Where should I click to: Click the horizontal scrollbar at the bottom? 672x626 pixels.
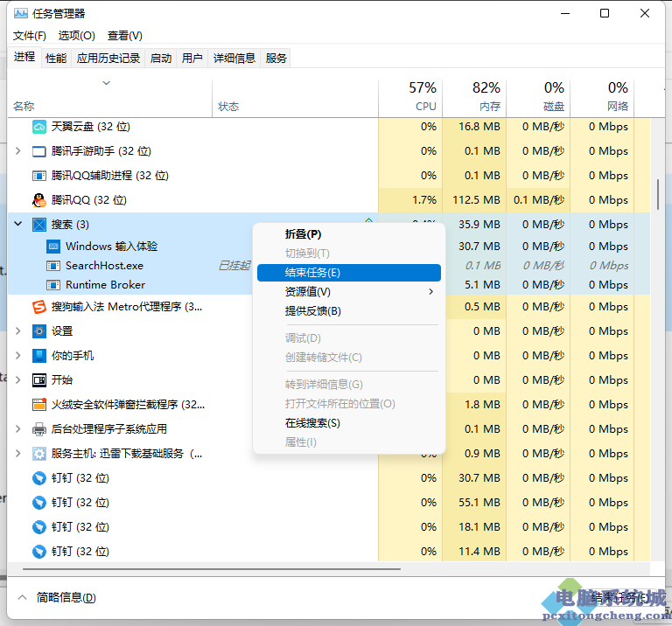tap(212, 569)
